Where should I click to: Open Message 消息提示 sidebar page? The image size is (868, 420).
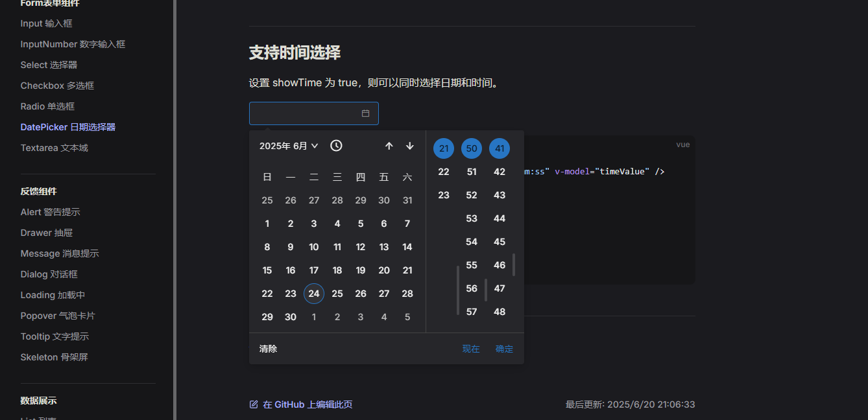pos(60,253)
